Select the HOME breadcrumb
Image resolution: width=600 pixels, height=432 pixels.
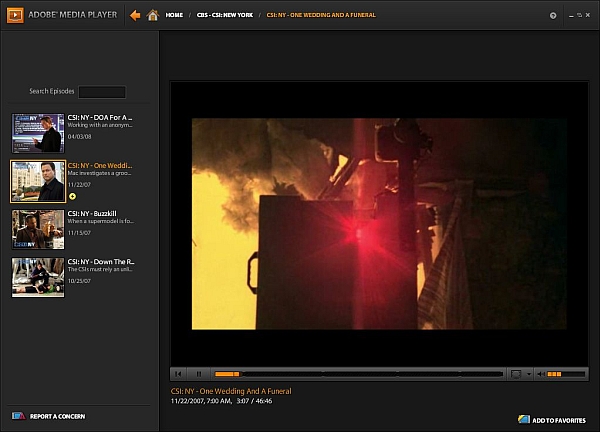tap(174, 15)
